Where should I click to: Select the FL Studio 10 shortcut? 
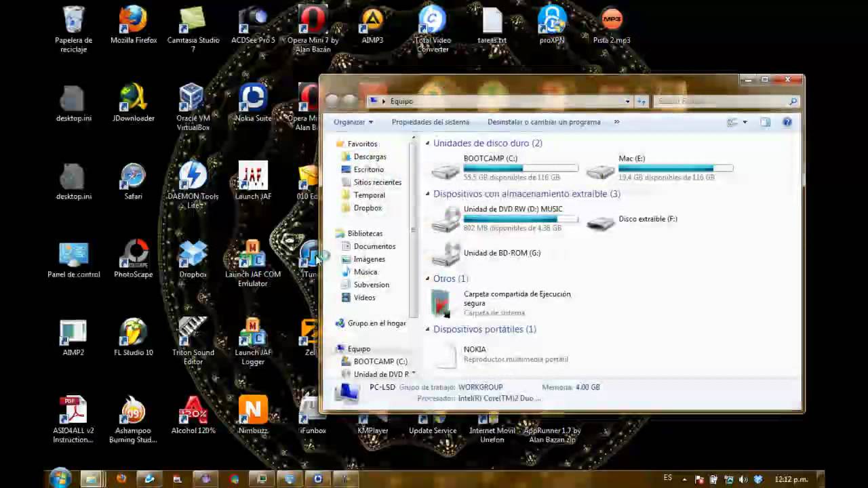134,338
